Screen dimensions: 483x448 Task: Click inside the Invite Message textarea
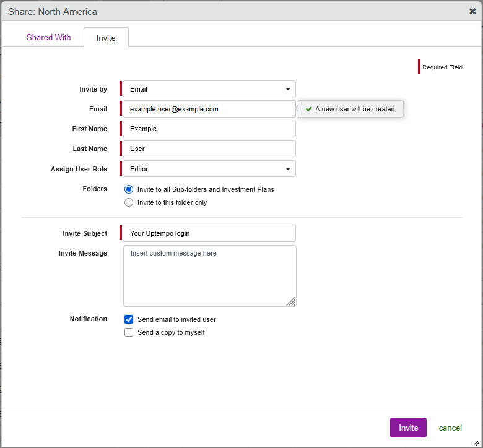pos(210,276)
